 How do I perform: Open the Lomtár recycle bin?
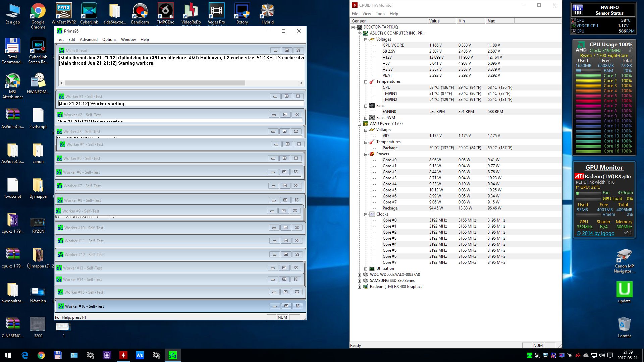(624, 327)
